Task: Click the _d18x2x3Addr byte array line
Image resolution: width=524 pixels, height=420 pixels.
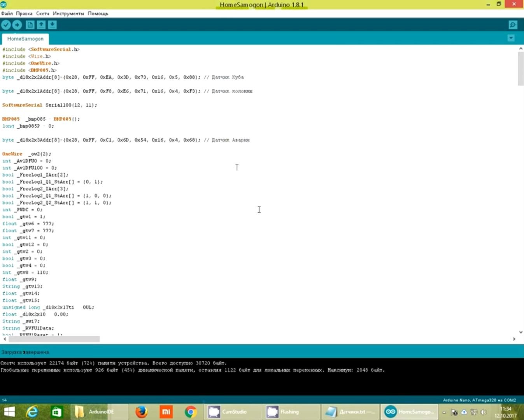Action: (x=126, y=140)
